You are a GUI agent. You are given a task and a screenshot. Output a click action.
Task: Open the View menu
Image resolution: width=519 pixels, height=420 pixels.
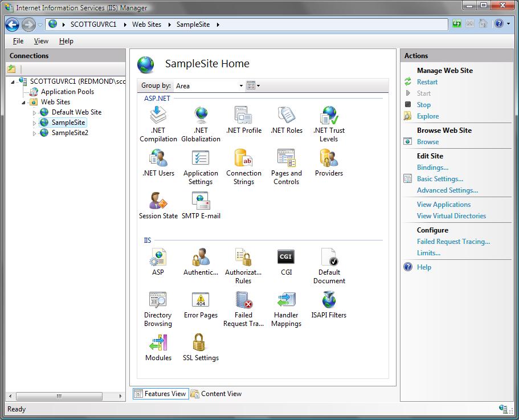click(x=41, y=41)
